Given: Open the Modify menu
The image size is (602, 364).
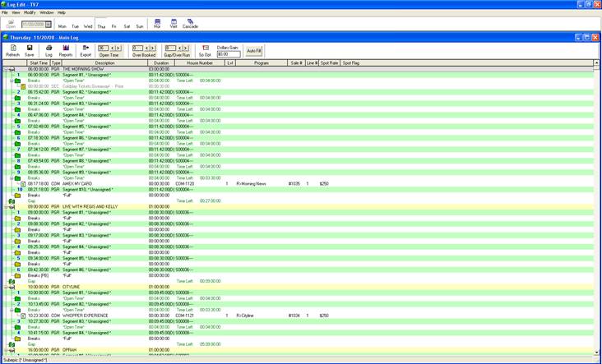Looking at the screenshot, I should click(30, 12).
